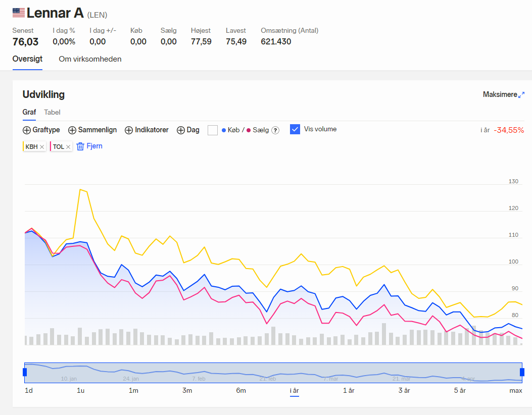
Task: Click the Lennar A heading
Action: (55, 13)
